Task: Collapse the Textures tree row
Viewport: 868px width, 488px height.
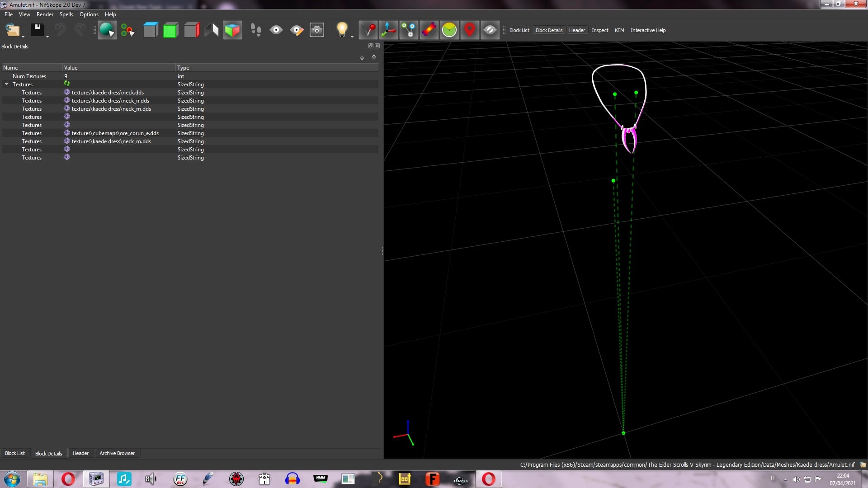Action: coord(7,84)
